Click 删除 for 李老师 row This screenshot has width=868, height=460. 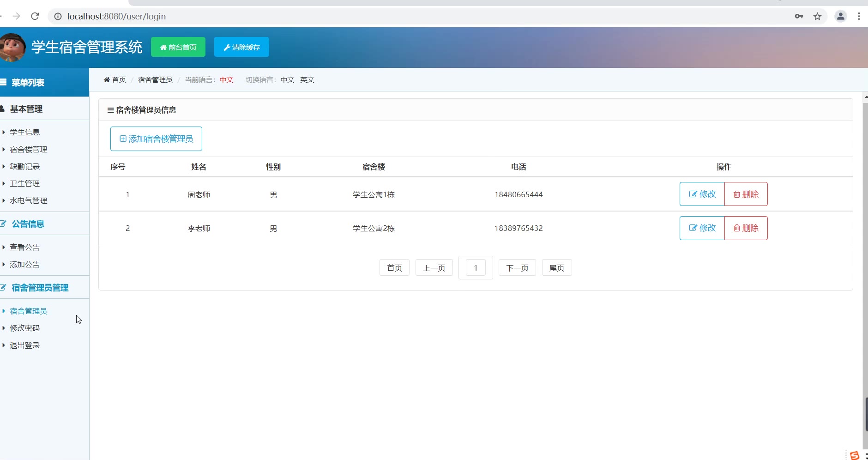click(746, 228)
